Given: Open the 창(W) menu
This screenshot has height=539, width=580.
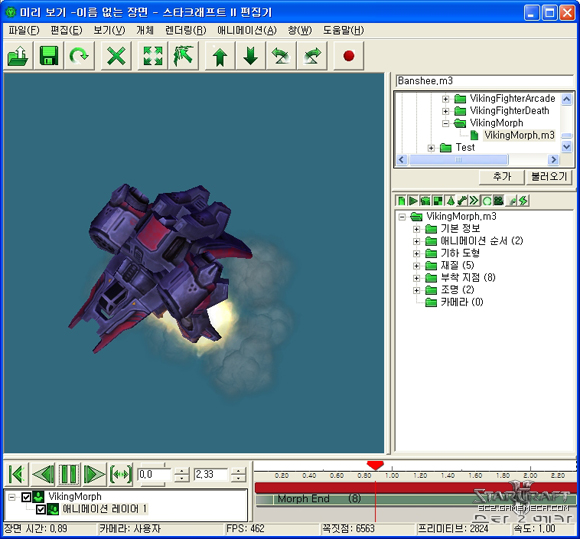Looking at the screenshot, I should [x=300, y=30].
